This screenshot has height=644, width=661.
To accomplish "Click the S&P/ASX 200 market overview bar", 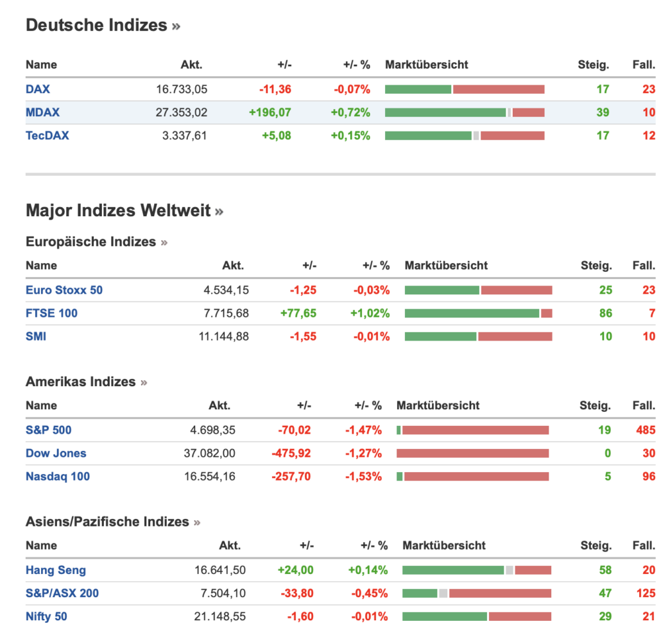I will pos(477,593).
